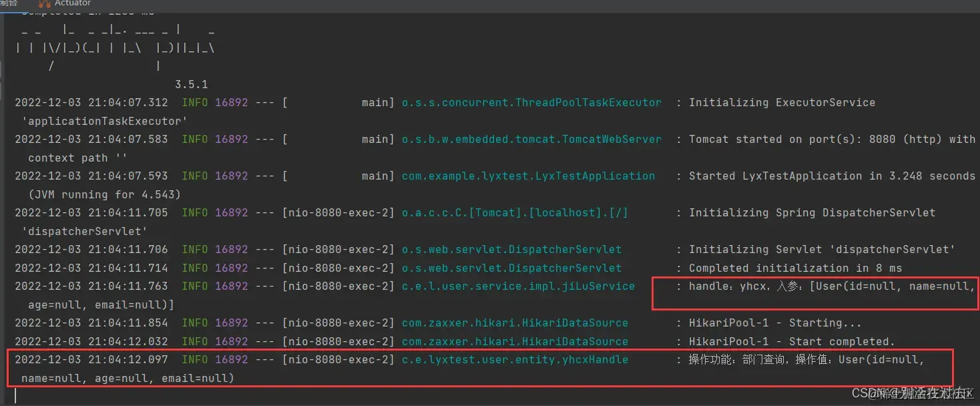Select the 'applicationTaskExecutor' continuation line
Viewport: 980px width, 406px height.
[x=104, y=122]
